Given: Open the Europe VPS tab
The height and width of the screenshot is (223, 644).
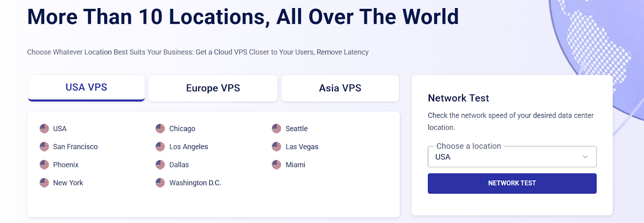Looking at the screenshot, I should pyautogui.click(x=213, y=88).
